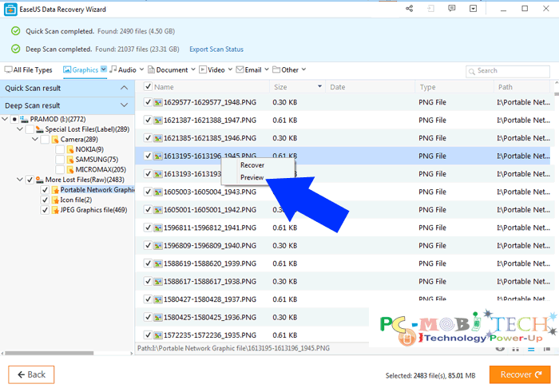The image size is (559, 392).
Task: Uncheck the file 1621385-1621385_1946.PNG
Action: [x=148, y=138]
